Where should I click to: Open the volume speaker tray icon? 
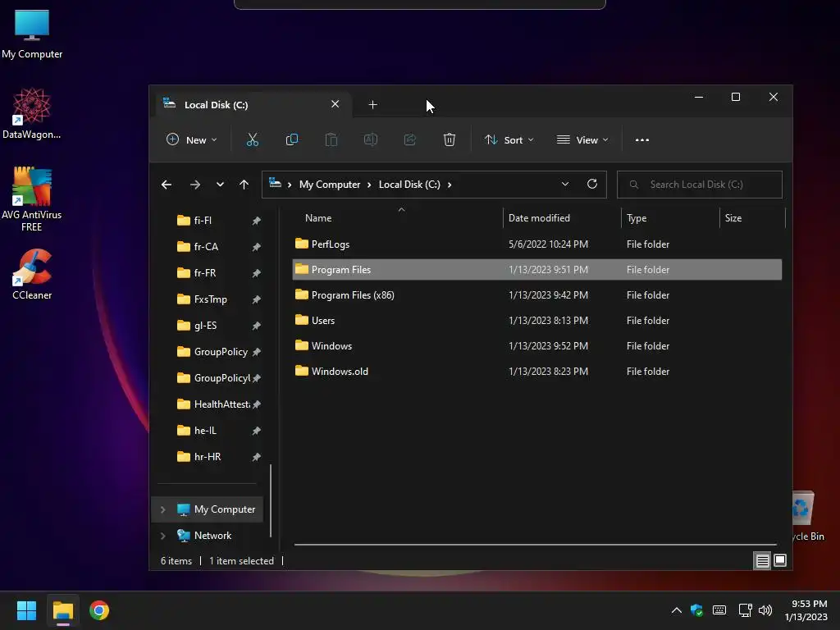(x=765, y=609)
